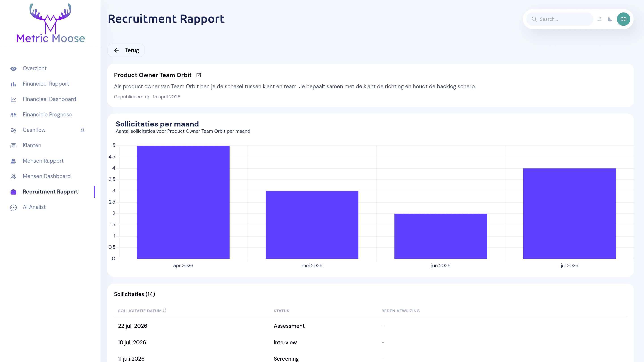Click the Reden Afwijzing column header

[x=401, y=311]
